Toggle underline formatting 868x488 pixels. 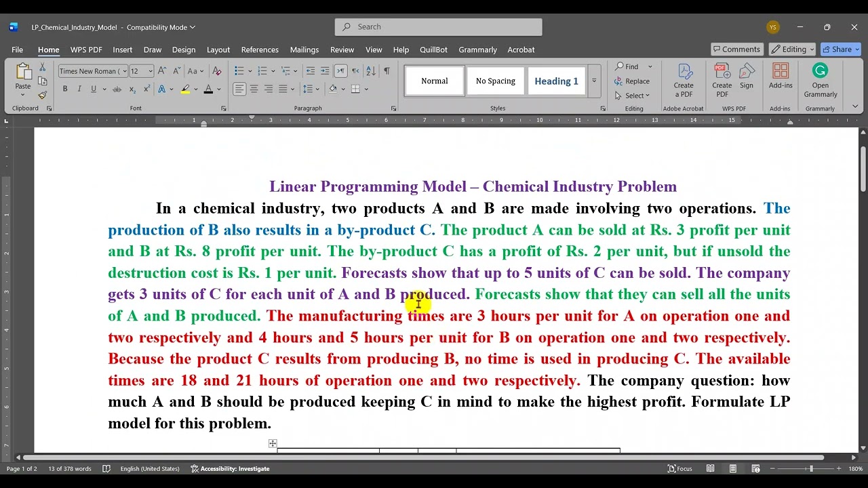coord(94,89)
